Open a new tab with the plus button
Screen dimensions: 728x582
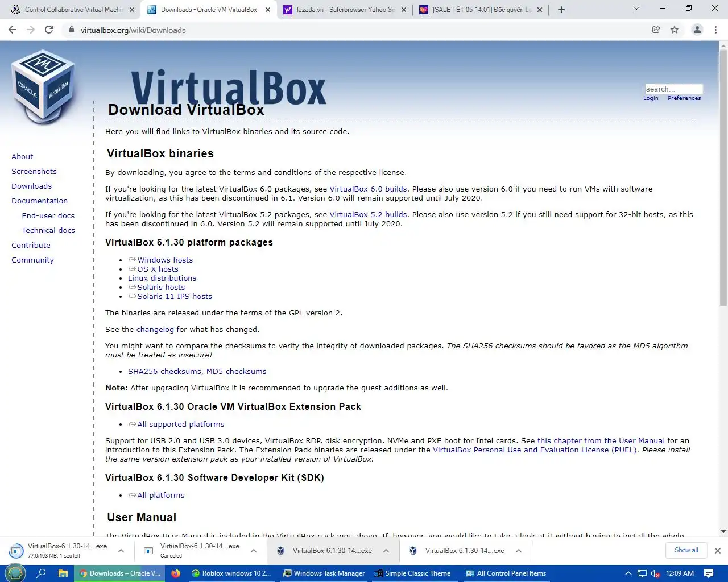pyautogui.click(x=561, y=10)
